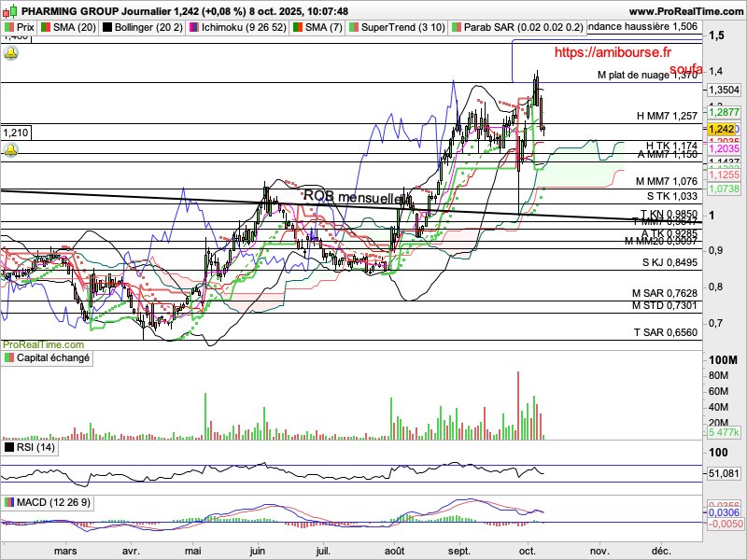This screenshot has width=747, height=560.
Task: Select the Capital échangé panel label
Action: click(x=53, y=357)
